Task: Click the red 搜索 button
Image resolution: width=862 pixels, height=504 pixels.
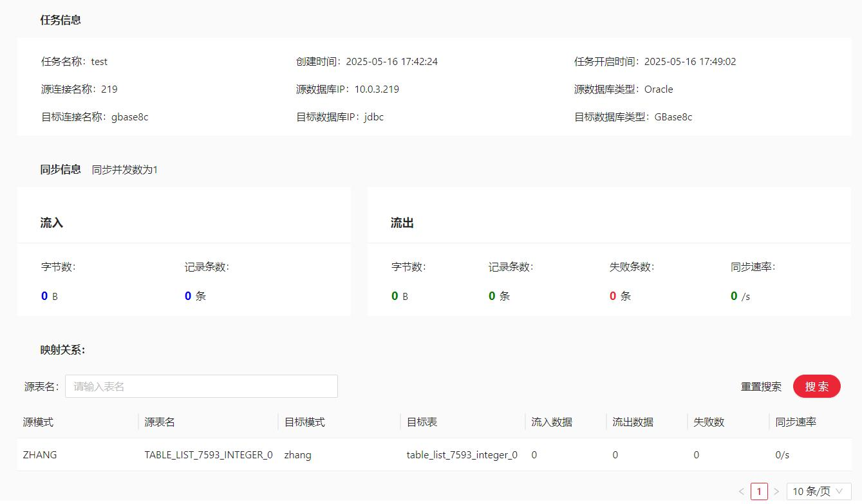Action: tap(817, 386)
